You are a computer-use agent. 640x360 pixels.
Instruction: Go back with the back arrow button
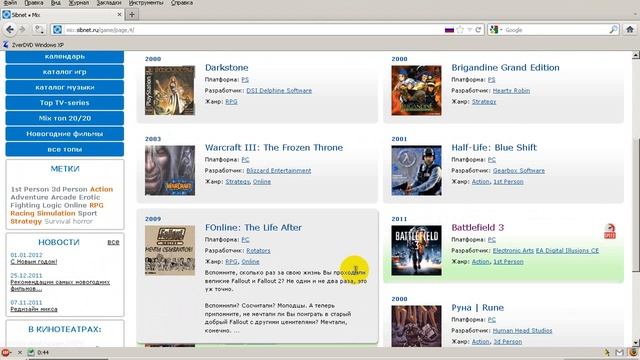click(x=10, y=29)
